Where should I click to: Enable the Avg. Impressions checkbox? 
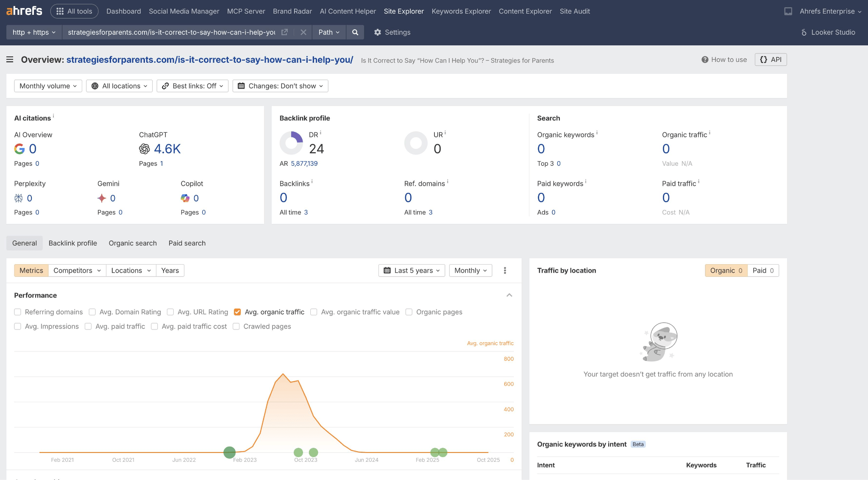point(17,327)
